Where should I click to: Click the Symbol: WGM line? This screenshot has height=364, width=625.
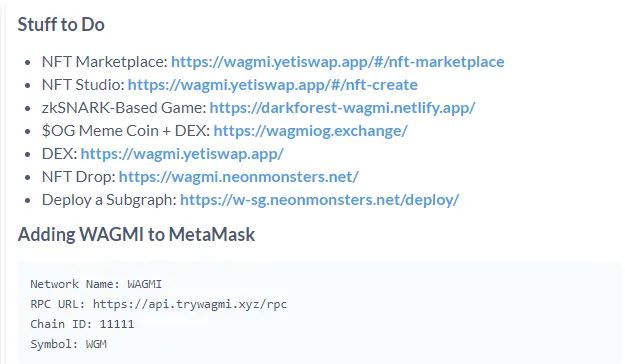pyautogui.click(x=69, y=344)
